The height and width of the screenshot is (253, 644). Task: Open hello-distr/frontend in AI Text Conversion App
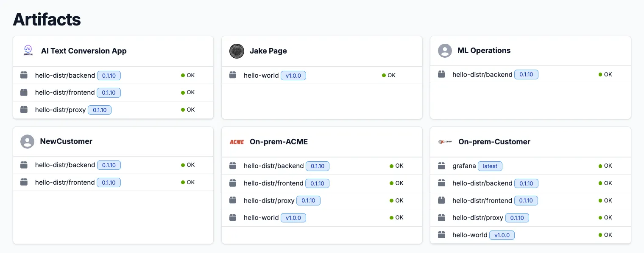pyautogui.click(x=65, y=92)
